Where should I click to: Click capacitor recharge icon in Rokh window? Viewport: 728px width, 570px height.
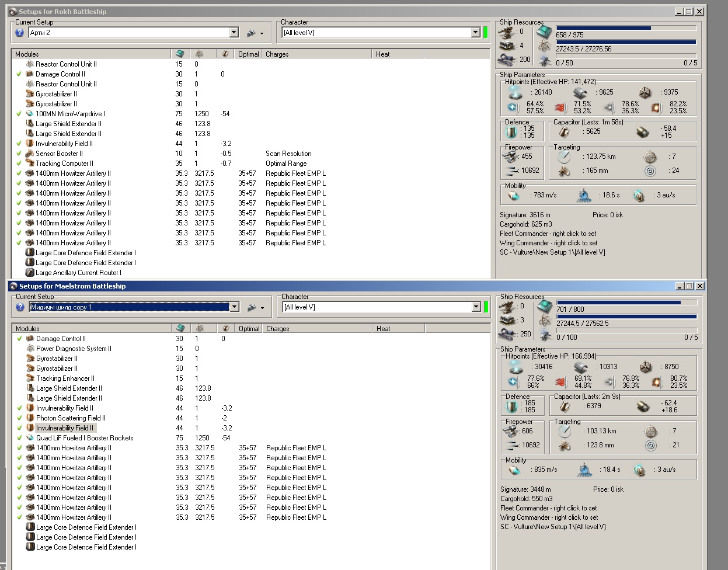click(x=642, y=131)
